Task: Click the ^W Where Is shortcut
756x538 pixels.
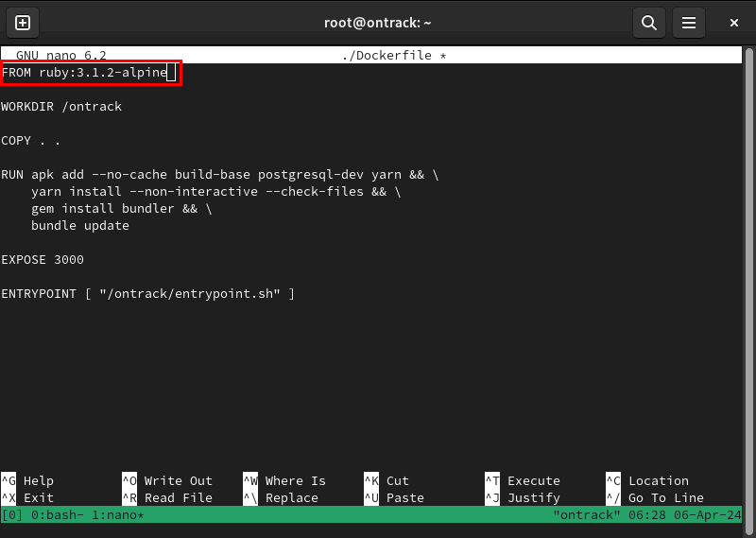Action: point(284,481)
